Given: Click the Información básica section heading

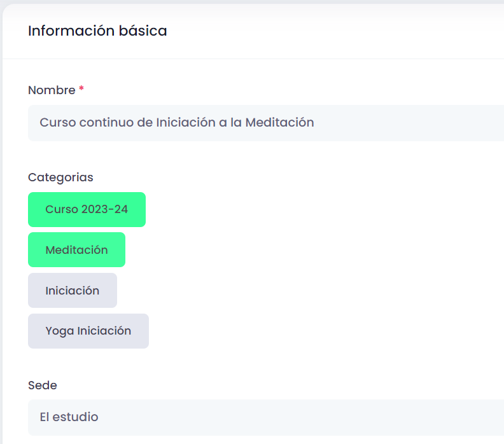Looking at the screenshot, I should tap(97, 31).
